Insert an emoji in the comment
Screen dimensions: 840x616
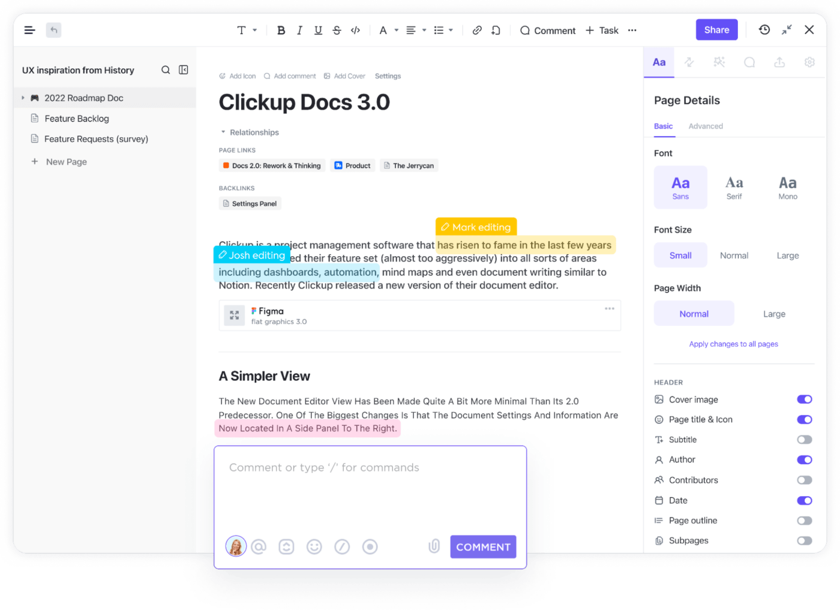[314, 547]
